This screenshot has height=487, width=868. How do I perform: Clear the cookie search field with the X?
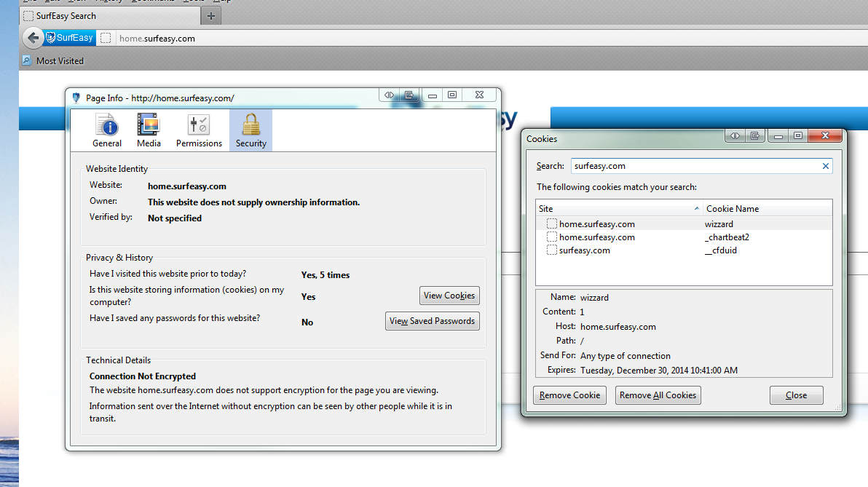[x=825, y=166]
